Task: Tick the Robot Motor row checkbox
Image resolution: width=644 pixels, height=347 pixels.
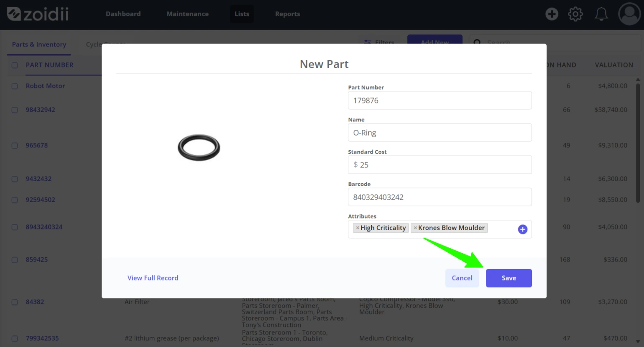Action: click(x=15, y=86)
